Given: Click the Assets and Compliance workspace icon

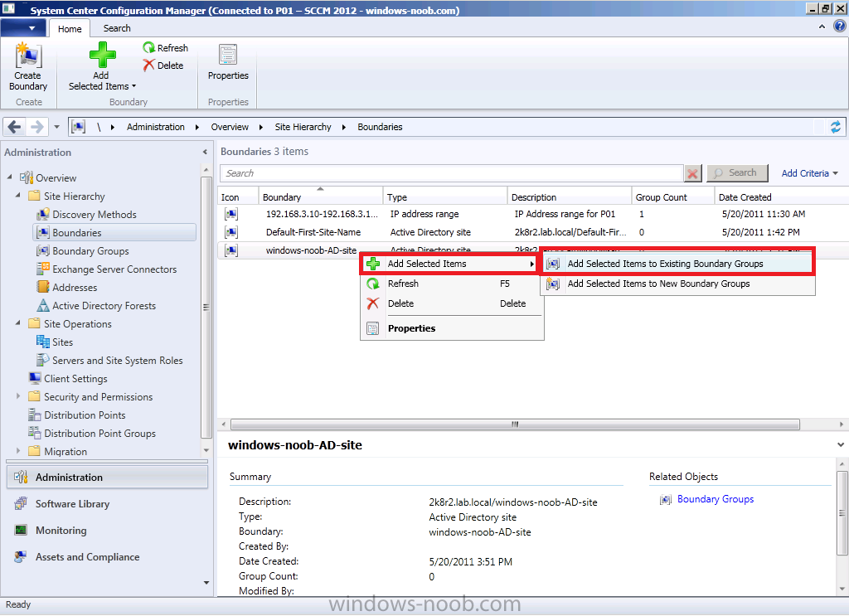Looking at the screenshot, I should point(21,557).
